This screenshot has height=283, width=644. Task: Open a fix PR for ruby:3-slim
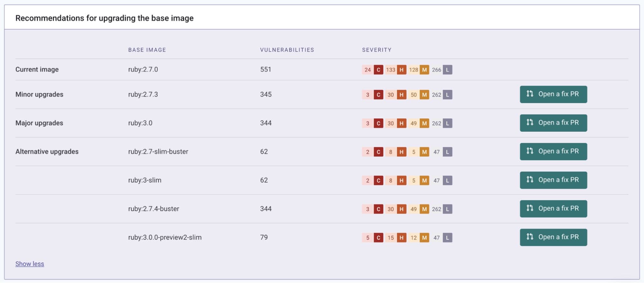[553, 180]
